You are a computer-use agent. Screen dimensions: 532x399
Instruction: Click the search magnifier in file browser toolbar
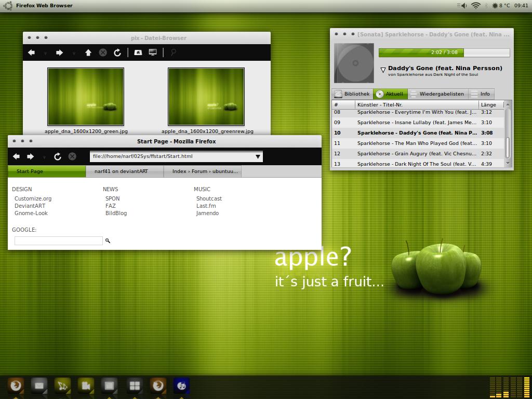(x=173, y=52)
